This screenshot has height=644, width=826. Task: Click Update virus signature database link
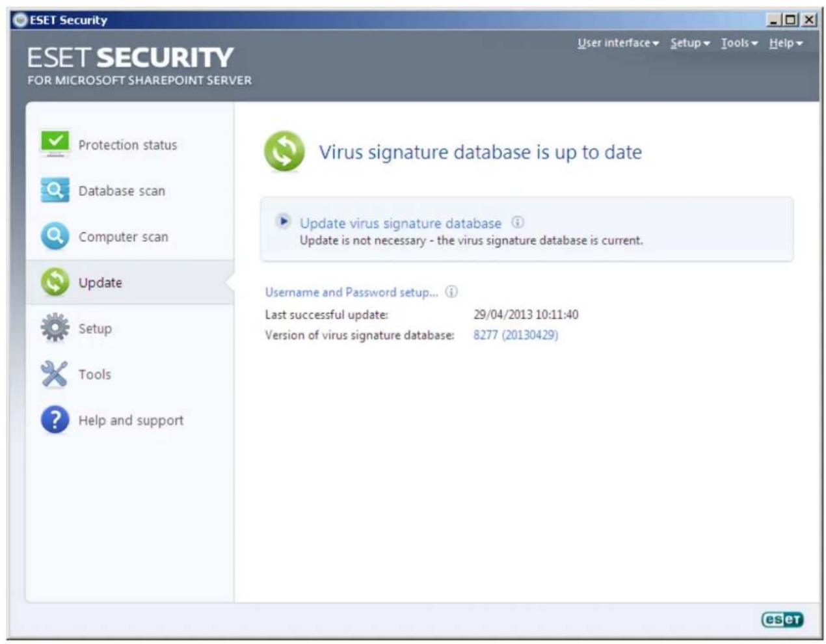pyautogui.click(x=401, y=223)
